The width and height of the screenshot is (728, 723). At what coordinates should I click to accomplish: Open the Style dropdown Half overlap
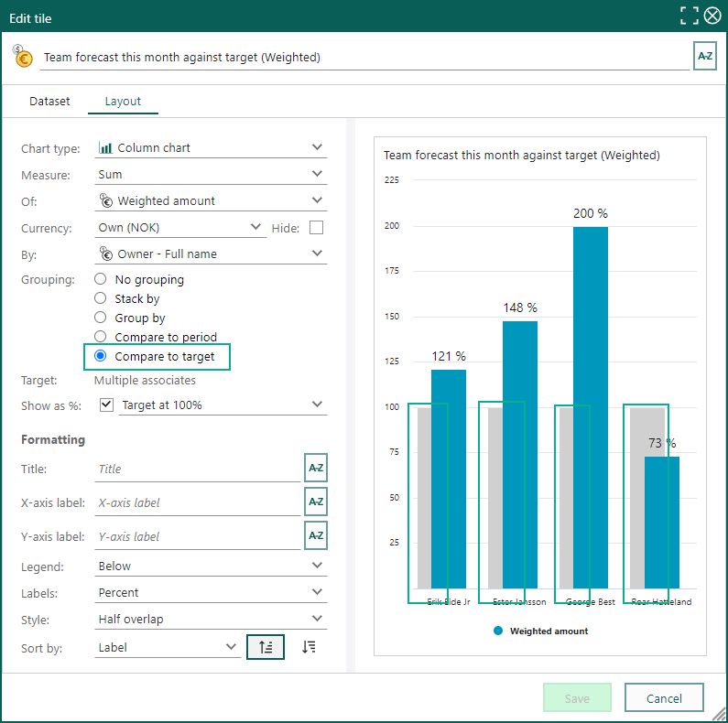coord(211,619)
